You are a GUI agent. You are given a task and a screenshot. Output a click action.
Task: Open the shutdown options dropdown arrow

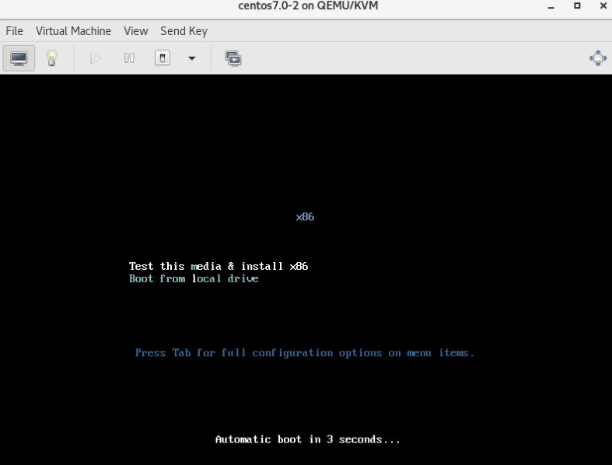(x=192, y=58)
